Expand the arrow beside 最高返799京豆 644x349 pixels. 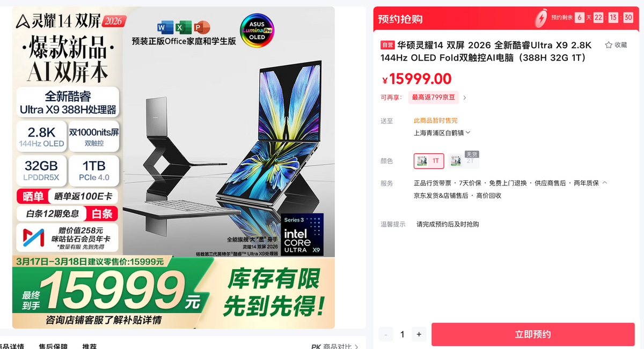(465, 98)
